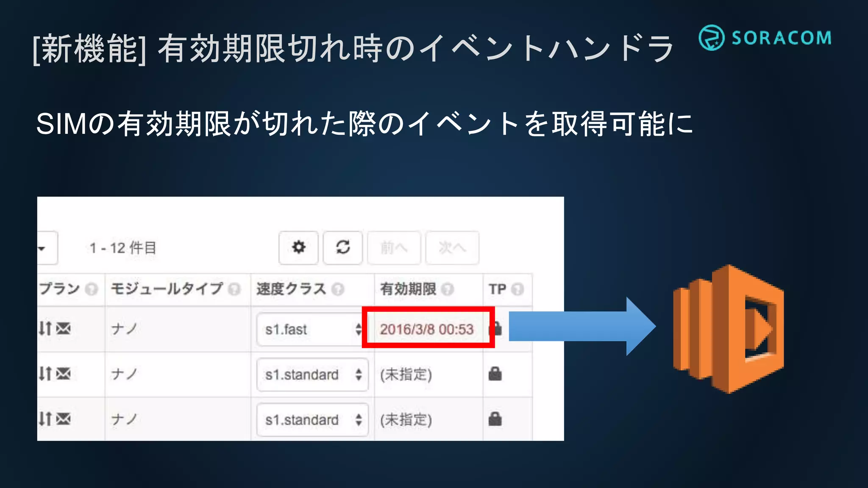The width and height of the screenshot is (868, 488).
Task: Click the lock icon in the third row
Action: tap(495, 419)
